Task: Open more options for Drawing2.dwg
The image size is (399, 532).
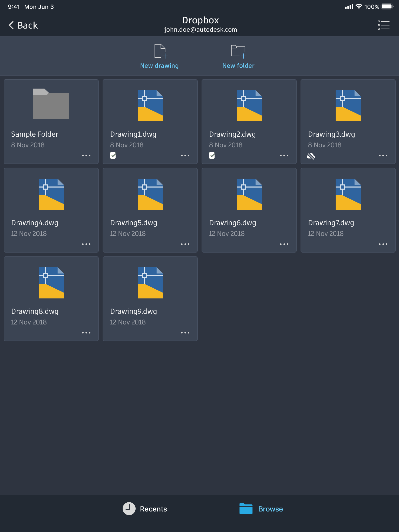Action: pyautogui.click(x=284, y=156)
